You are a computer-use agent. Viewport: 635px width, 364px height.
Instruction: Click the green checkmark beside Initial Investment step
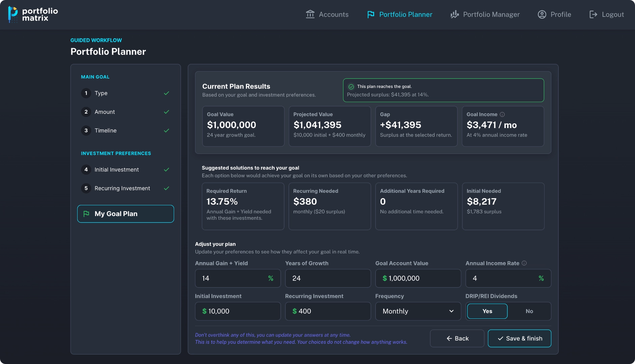[166, 170]
